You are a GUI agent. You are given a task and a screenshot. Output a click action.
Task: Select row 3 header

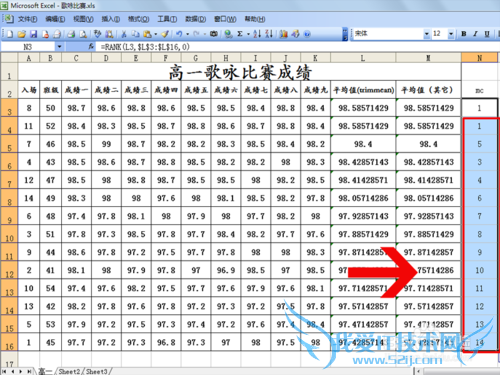click(9, 108)
